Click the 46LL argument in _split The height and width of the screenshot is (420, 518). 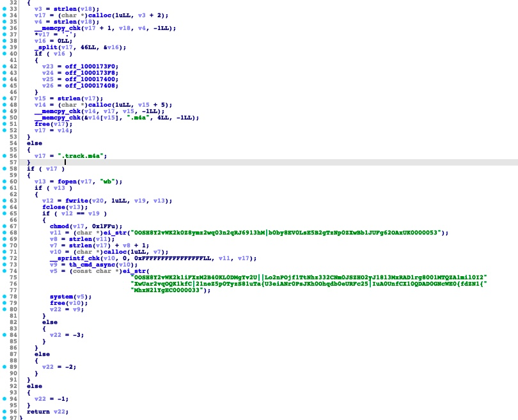click(x=88, y=47)
